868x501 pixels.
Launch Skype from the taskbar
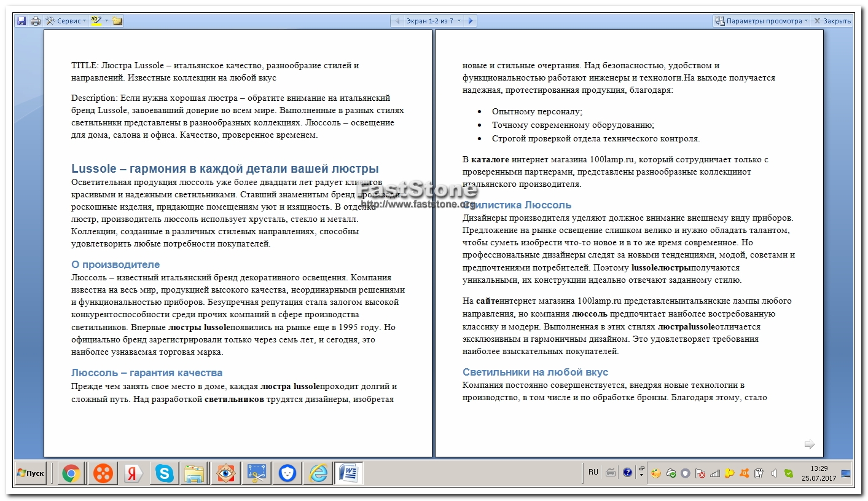(x=164, y=473)
